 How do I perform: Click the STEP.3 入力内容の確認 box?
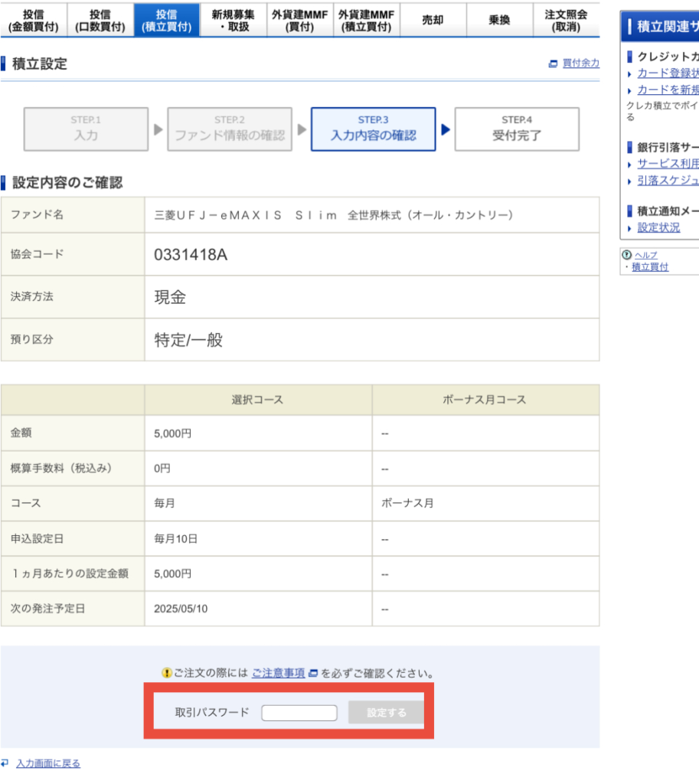373,129
